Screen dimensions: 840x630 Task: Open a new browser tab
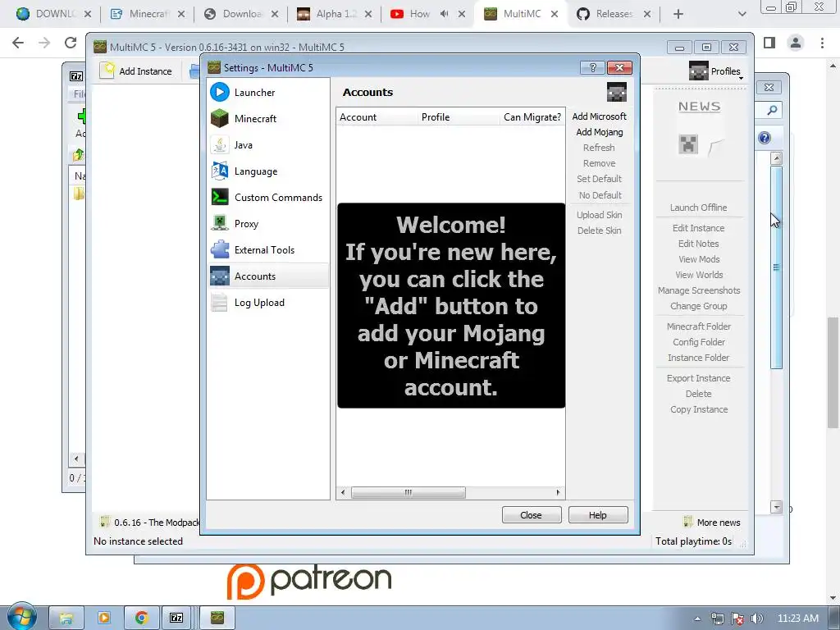pyautogui.click(x=678, y=14)
